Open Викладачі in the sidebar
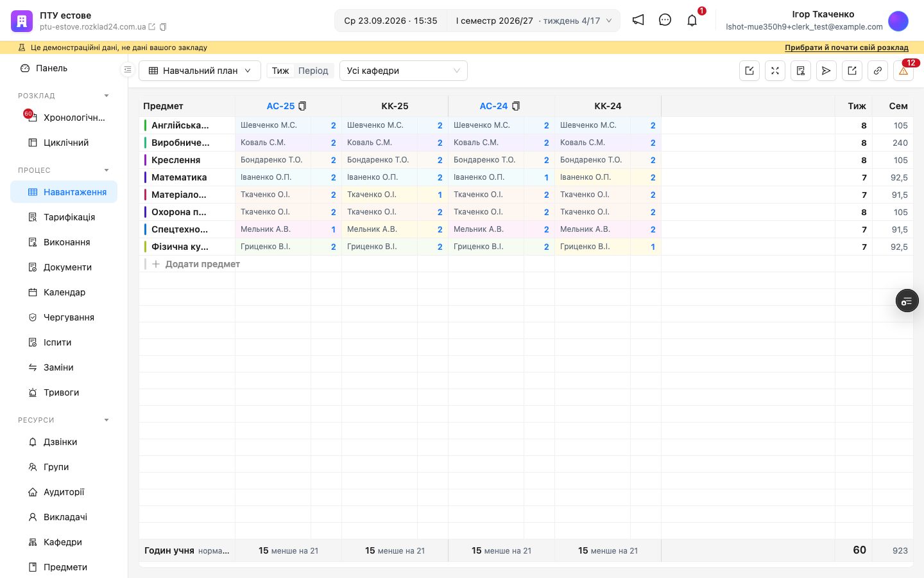 pyautogui.click(x=64, y=517)
